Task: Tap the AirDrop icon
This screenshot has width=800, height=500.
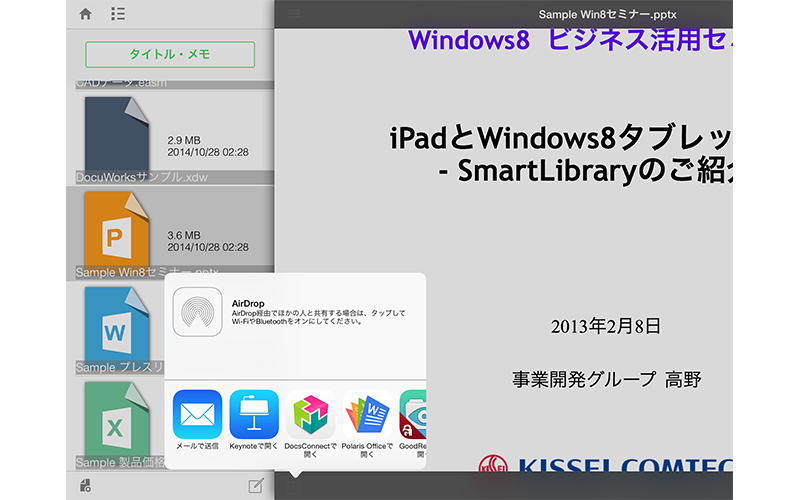Action: click(x=197, y=312)
